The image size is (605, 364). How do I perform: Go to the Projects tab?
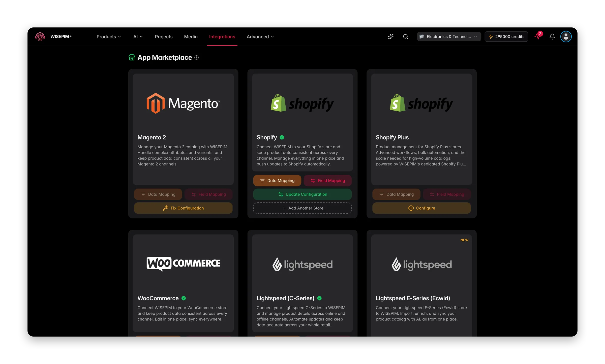pyautogui.click(x=164, y=37)
